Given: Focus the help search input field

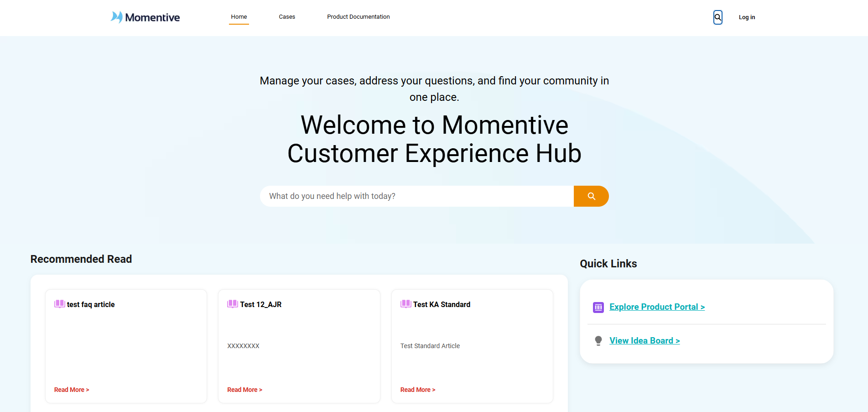Looking at the screenshot, I should click(x=417, y=196).
